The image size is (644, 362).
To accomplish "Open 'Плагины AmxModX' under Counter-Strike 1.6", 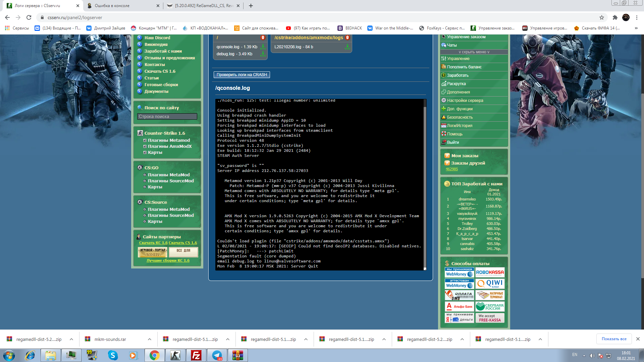I will [170, 146].
